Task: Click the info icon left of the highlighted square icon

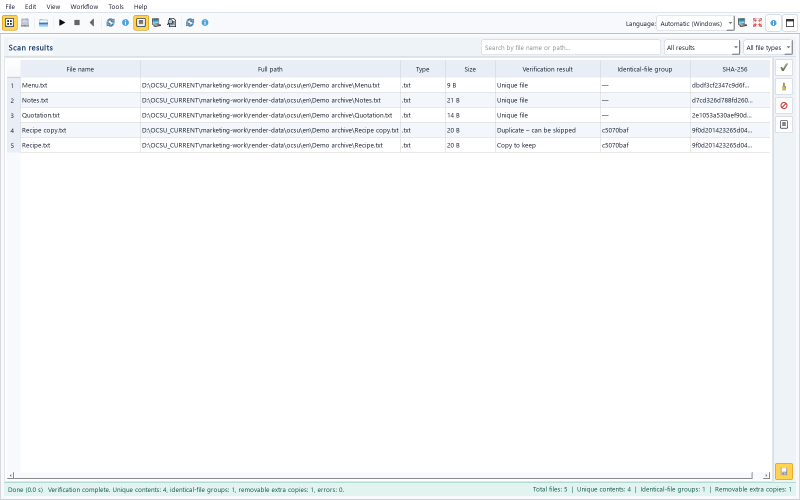Action: point(126,22)
